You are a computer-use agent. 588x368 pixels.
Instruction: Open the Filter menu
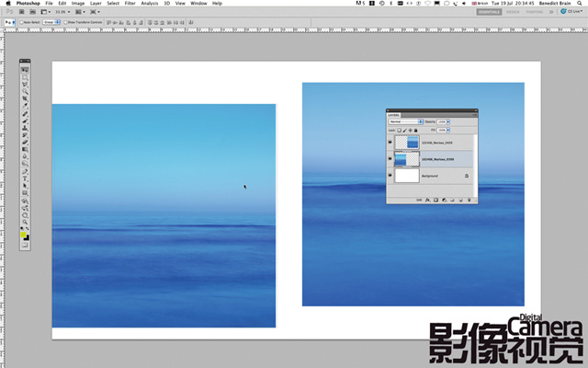pos(130,4)
